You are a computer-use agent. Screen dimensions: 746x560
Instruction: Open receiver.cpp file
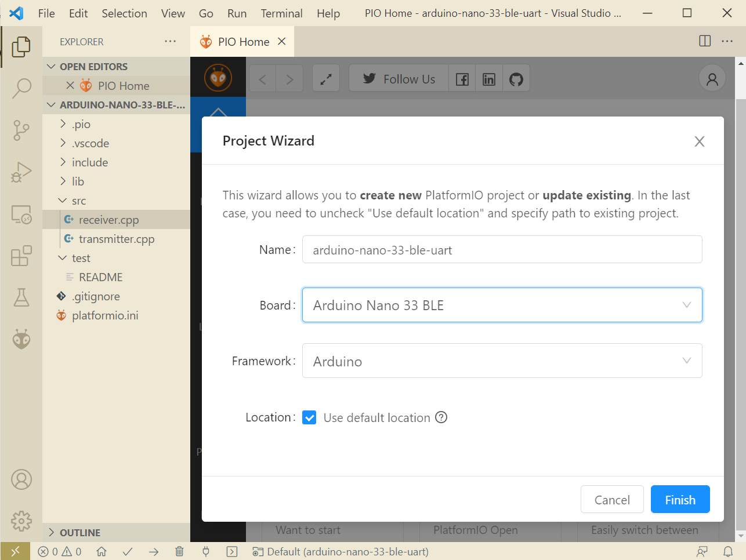click(116, 220)
